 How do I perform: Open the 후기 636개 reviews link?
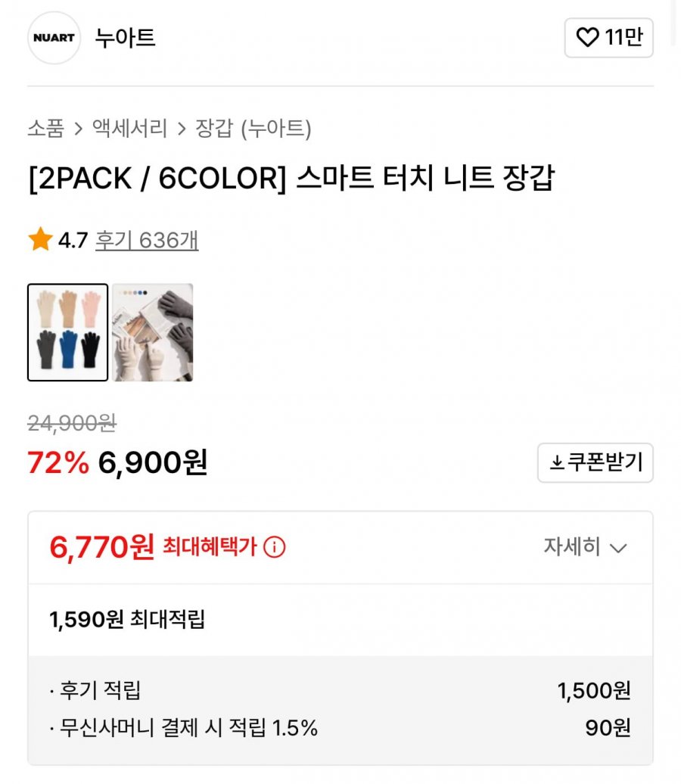[147, 241]
